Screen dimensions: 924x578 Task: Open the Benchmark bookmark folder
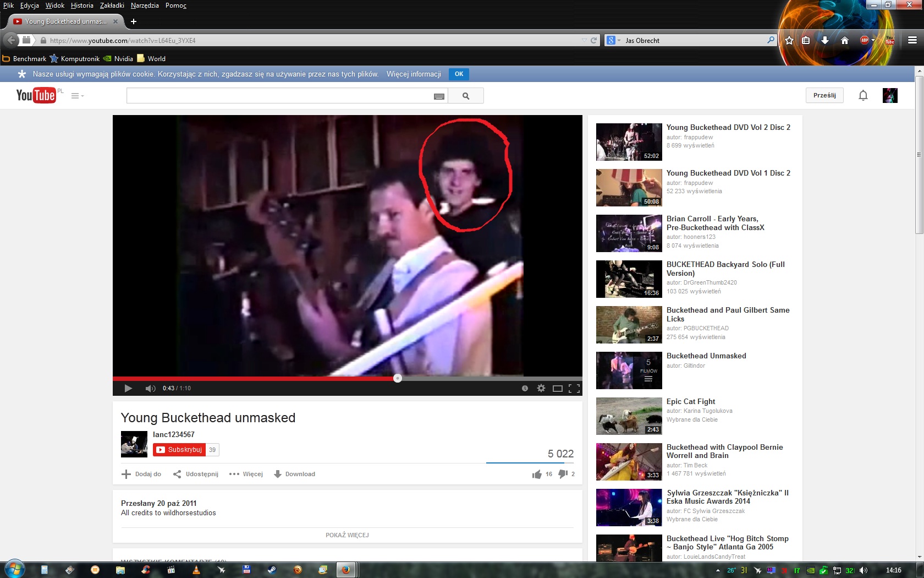coord(24,58)
